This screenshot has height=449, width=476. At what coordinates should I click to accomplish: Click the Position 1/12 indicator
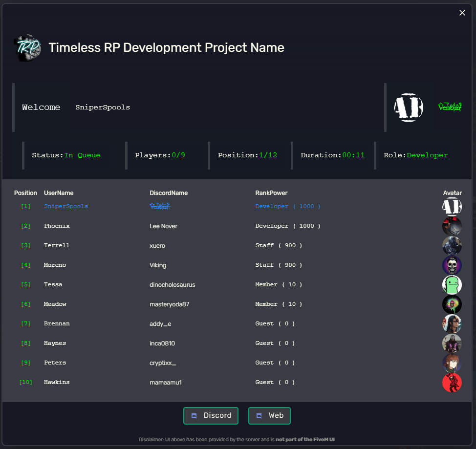(x=246, y=155)
